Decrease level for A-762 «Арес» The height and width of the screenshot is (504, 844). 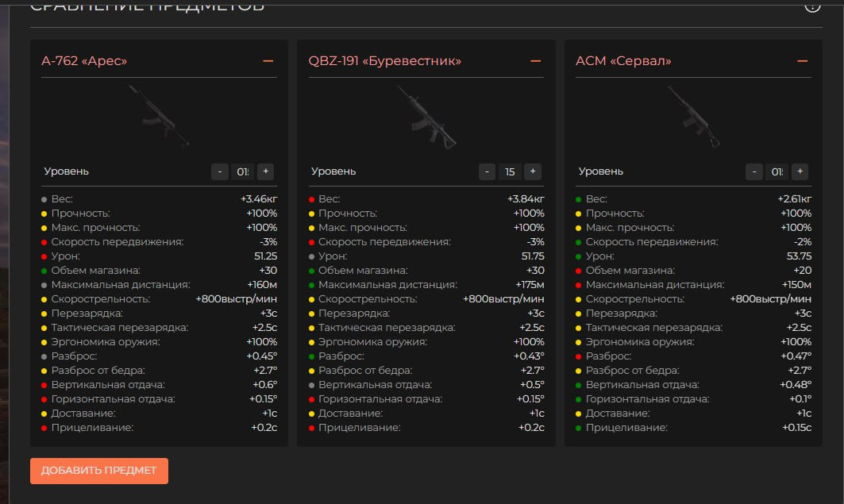(219, 171)
